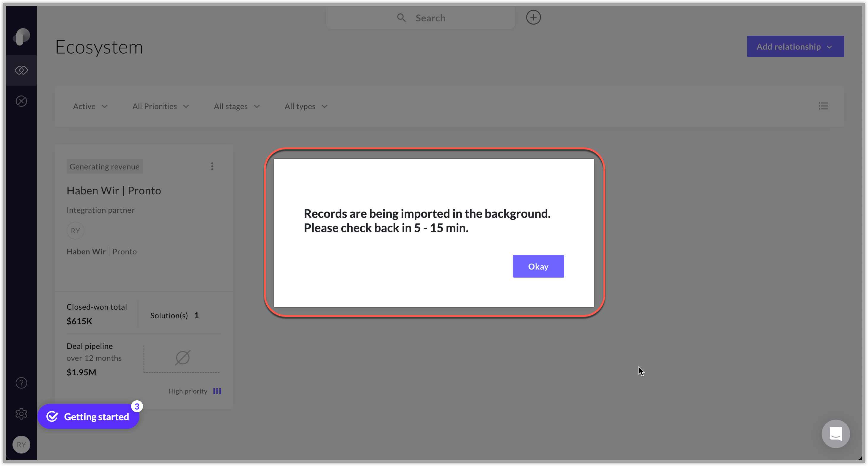Click the High priority bars indicator
The image size is (868, 466).
[x=217, y=391]
